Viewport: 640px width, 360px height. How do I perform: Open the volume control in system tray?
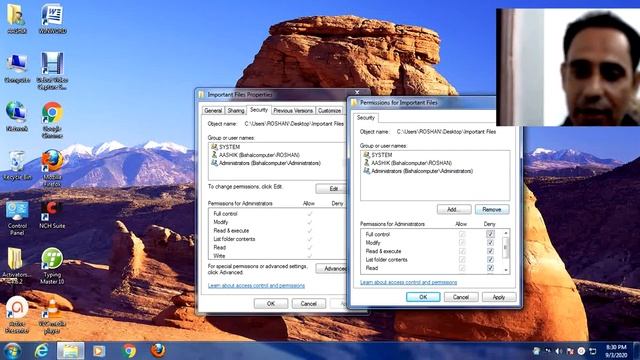pyautogui.click(x=559, y=351)
